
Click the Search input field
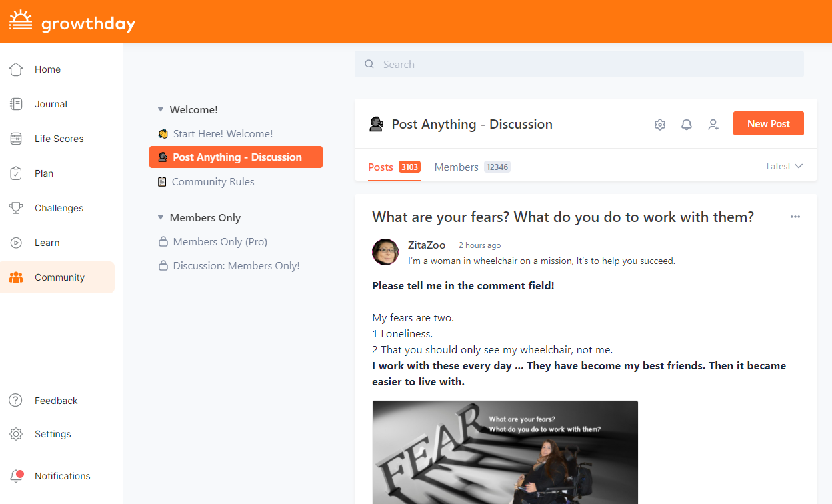pyautogui.click(x=579, y=64)
